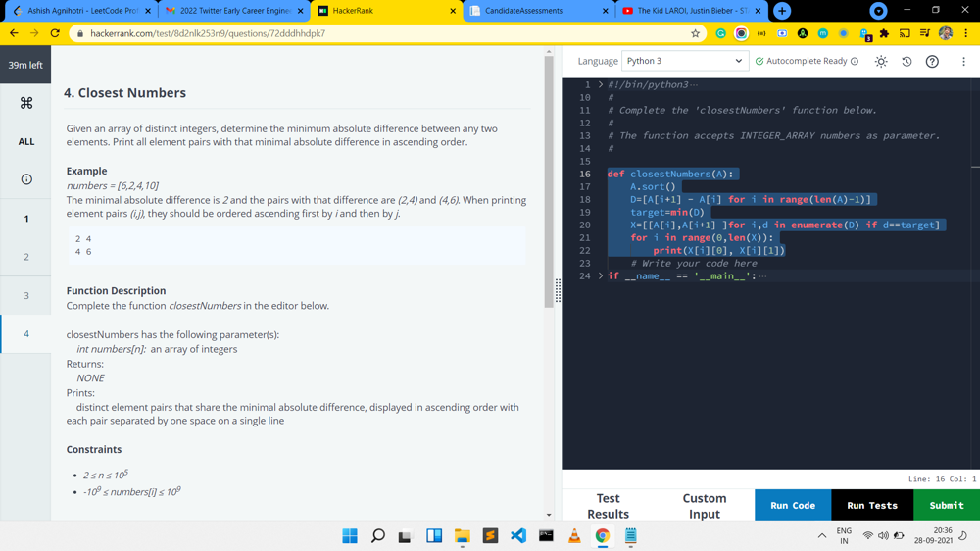Select question 4 in sidebar

26,333
